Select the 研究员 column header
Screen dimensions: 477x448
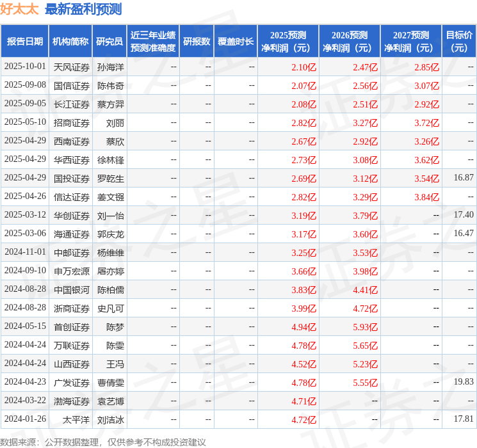click(x=109, y=41)
